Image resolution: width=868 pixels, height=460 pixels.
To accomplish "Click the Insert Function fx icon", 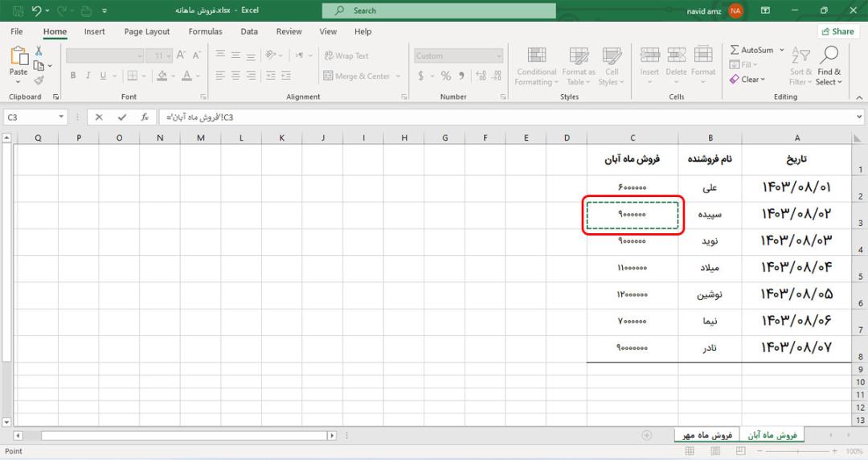I will [x=145, y=117].
